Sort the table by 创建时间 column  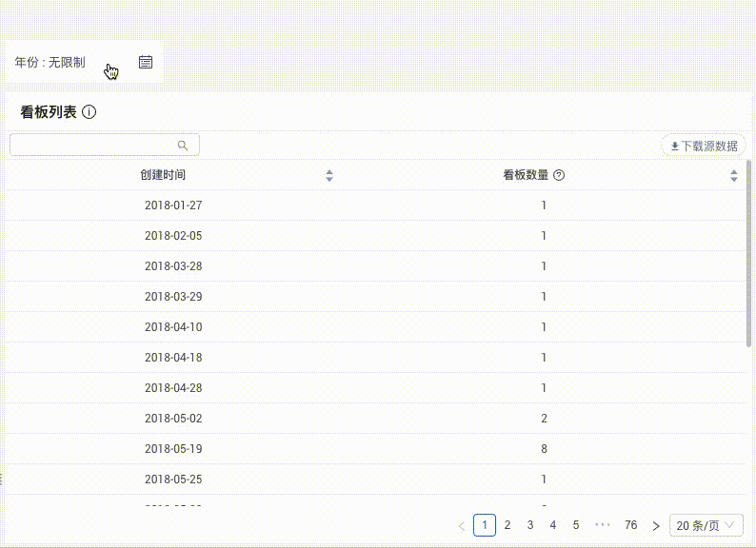coord(329,175)
